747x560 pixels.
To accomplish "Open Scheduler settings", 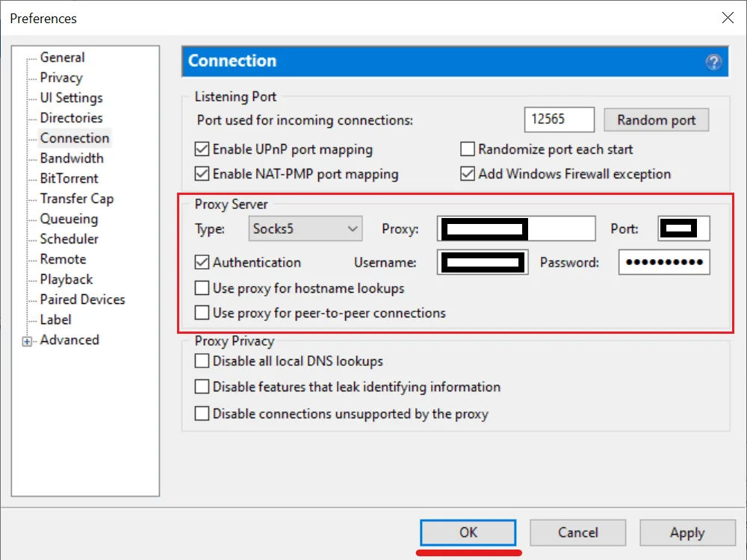I will click(x=69, y=239).
